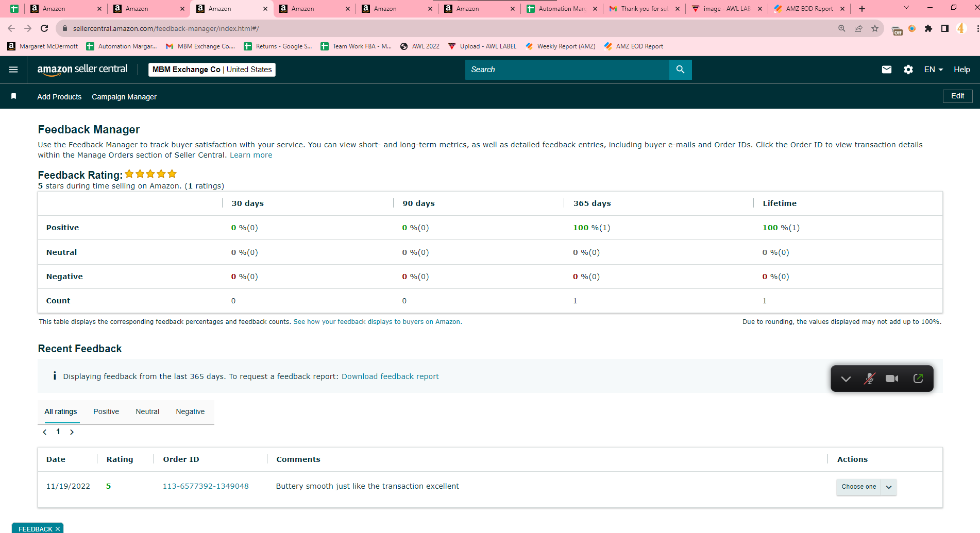Click the Firefox-like colored extension icon
Screen dimensions: 980x533
tap(912, 28)
